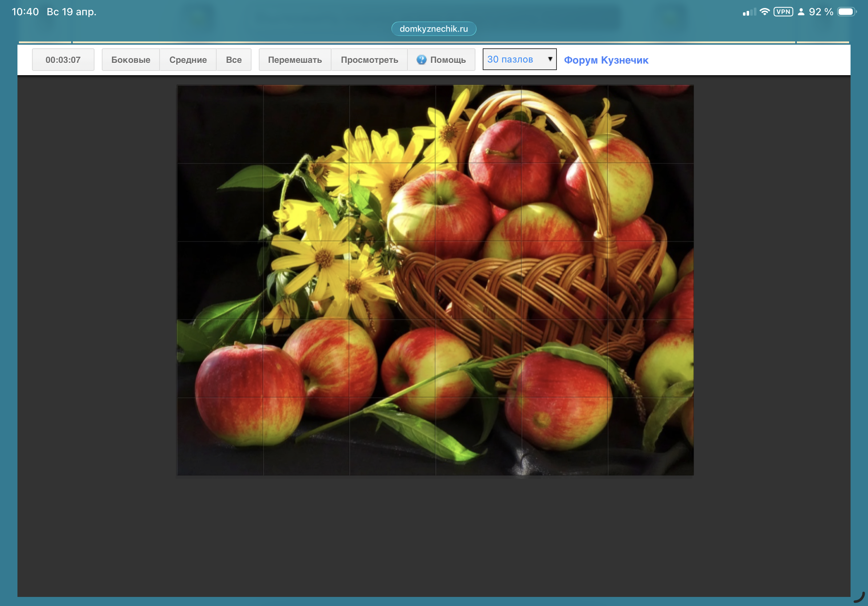Tap the Wi-Fi status icon
Viewport: 868px width, 606px height.
(x=764, y=12)
